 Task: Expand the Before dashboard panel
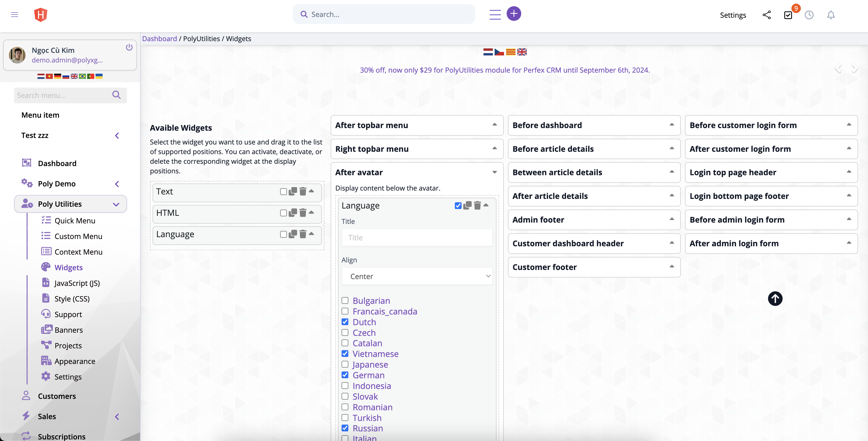[594, 125]
